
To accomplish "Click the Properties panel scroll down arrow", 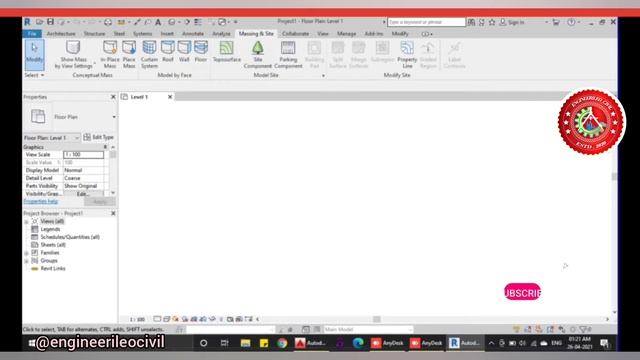I will pos(113,193).
